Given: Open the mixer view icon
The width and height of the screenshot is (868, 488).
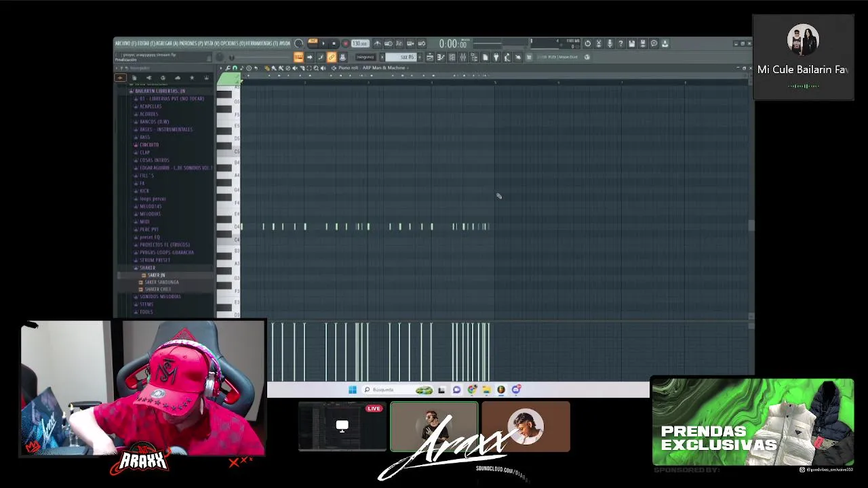Looking at the screenshot, I should [x=462, y=57].
